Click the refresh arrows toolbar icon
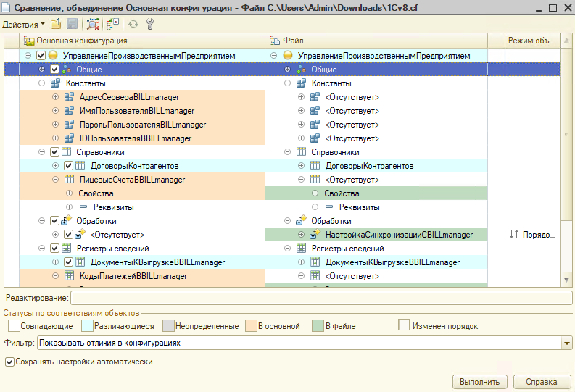Image resolution: width=575 pixels, height=392 pixels. tap(133, 24)
